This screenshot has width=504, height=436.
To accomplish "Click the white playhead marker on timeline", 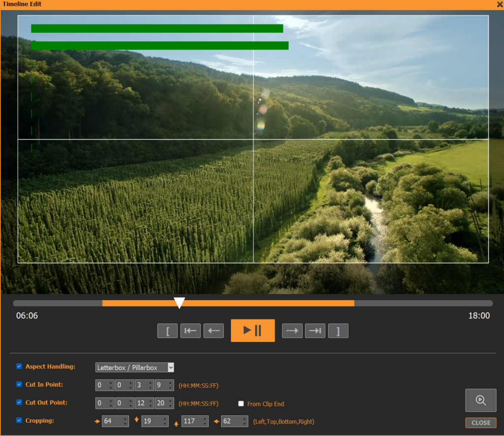I will click(179, 303).
